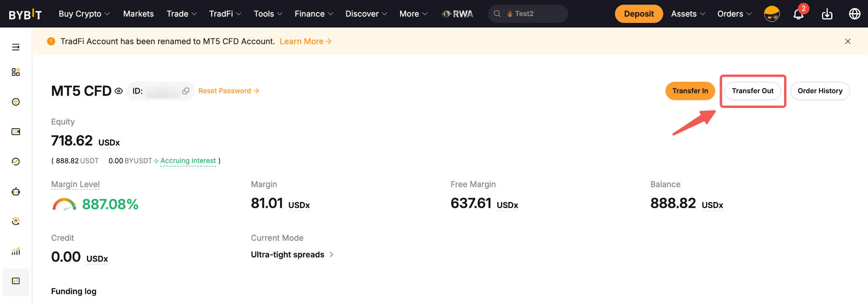Open the circular chart clock icon in sidebar
Viewport: 868px width, 304px height.
(16, 162)
